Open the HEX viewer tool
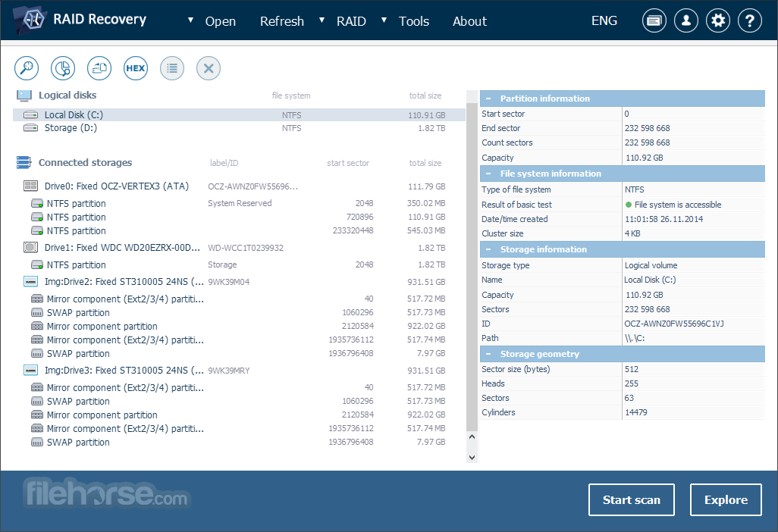This screenshot has height=532, width=778. [x=136, y=68]
